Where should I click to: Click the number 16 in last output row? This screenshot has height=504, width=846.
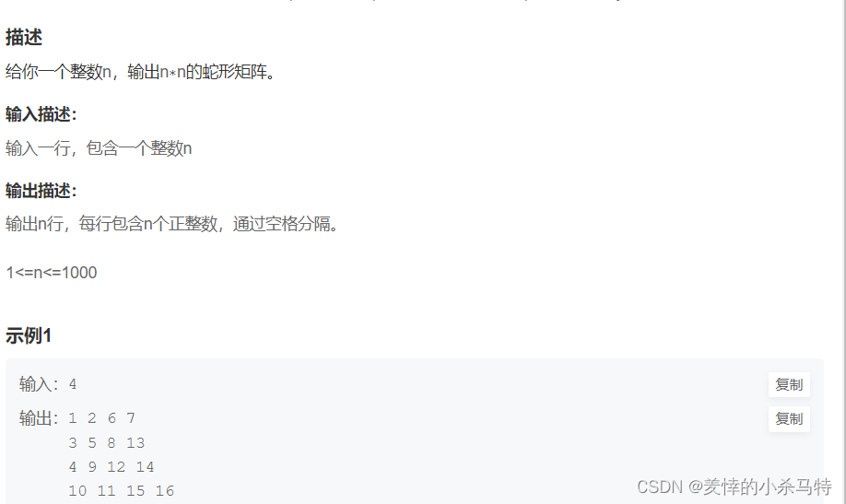(x=165, y=491)
